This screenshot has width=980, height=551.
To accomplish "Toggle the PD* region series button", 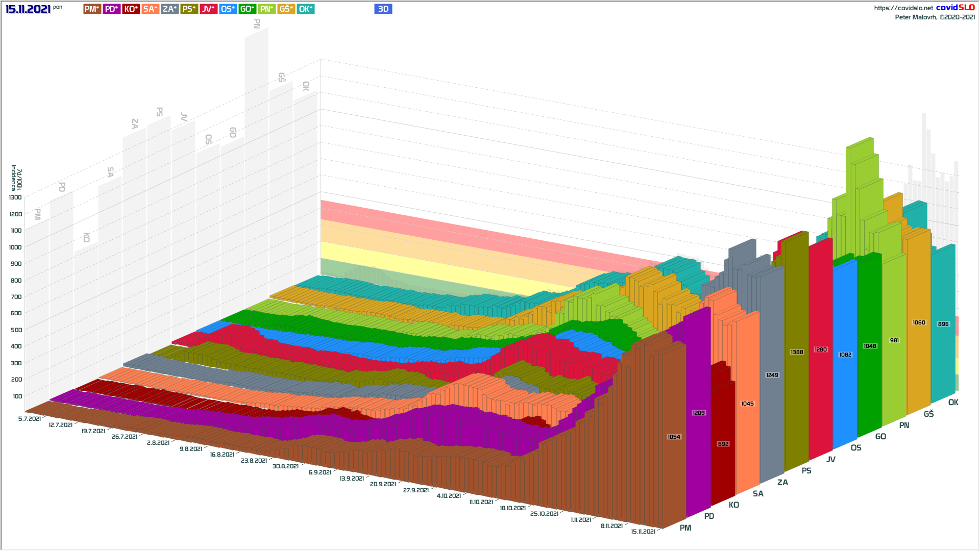I will [x=111, y=9].
